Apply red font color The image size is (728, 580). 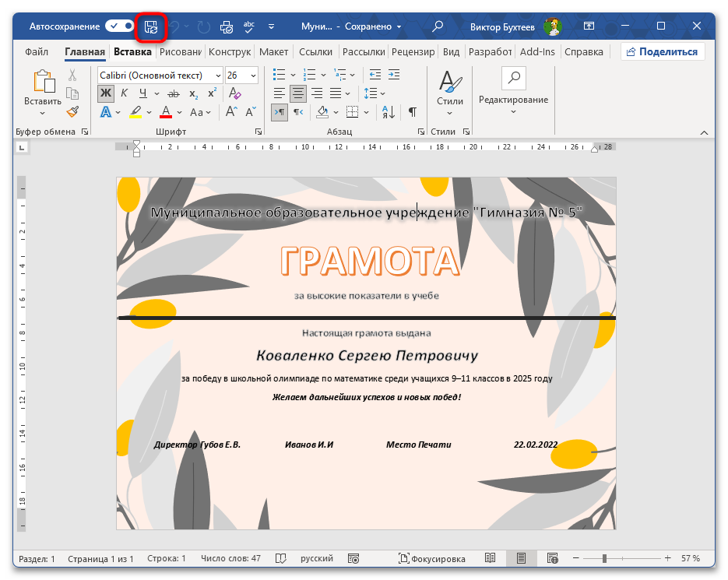tap(166, 112)
